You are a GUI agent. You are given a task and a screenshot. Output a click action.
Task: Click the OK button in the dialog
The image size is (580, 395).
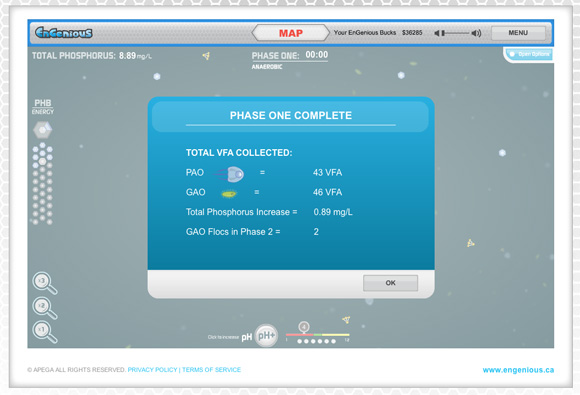coord(390,283)
